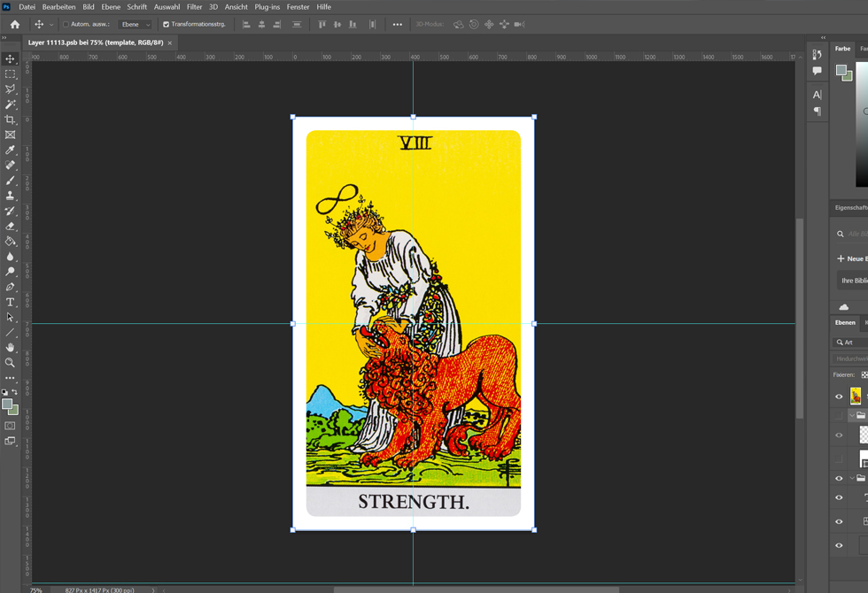The image size is (868, 593).
Task: Collapse the right panels double-arrow
Action: point(823,37)
